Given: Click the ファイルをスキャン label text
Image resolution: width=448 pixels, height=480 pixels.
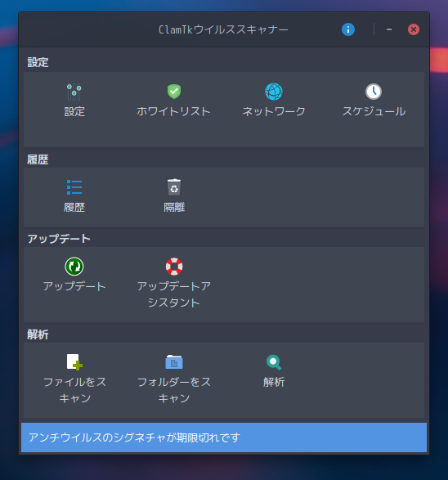Looking at the screenshot, I should (74, 390).
